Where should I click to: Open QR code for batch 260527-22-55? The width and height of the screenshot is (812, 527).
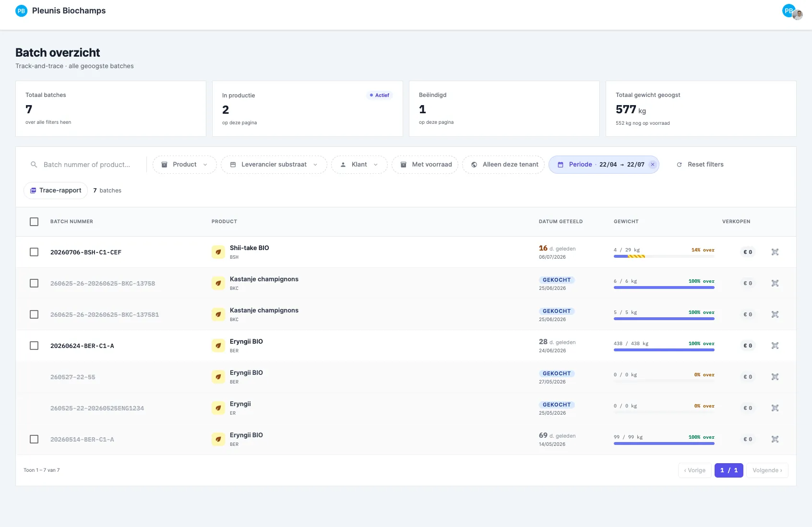click(775, 377)
